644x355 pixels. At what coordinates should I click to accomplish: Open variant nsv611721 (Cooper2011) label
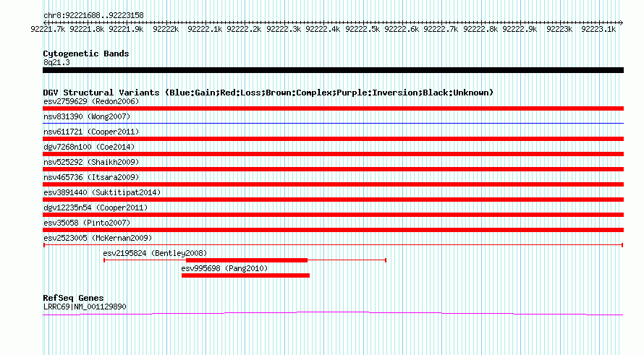tap(91, 132)
